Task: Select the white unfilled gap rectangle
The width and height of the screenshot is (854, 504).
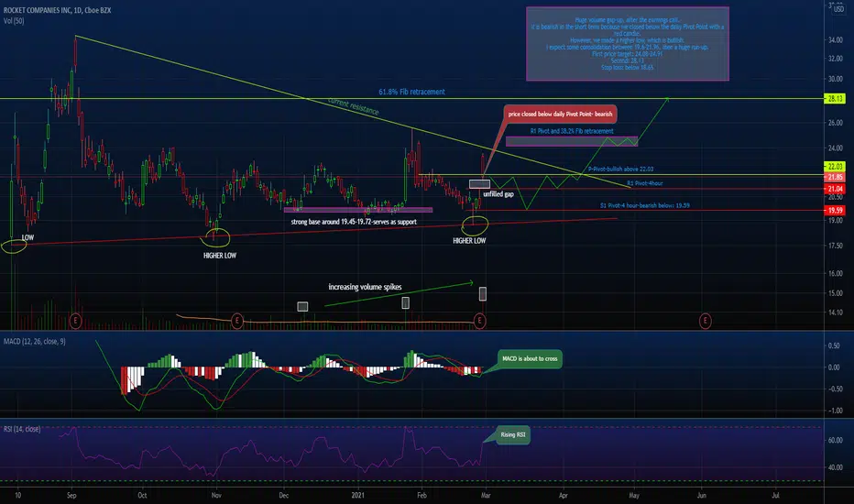Action: [479, 184]
